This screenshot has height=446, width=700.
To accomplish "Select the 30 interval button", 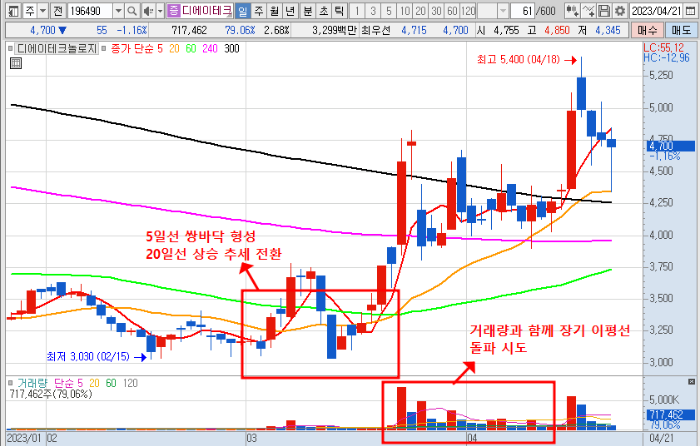I will (437, 11).
